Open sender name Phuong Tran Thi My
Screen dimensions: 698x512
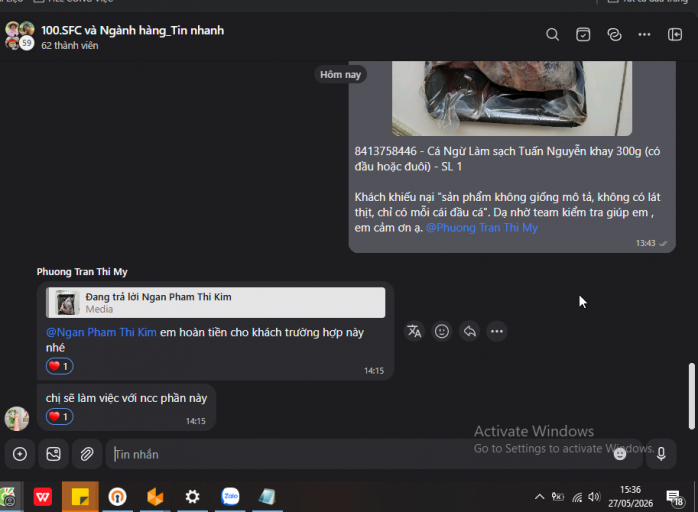82,272
